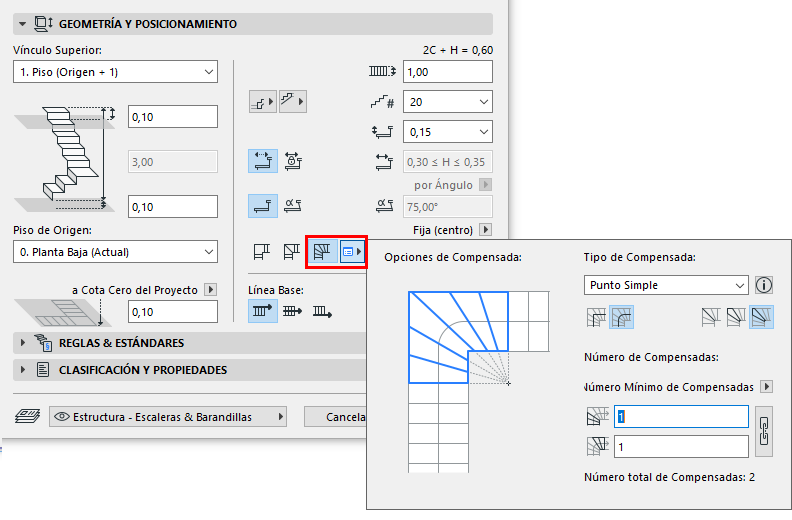Viewport: 792px width, 520px height.
Task: Click the 'por Ángulo' arrow button
Action: pos(485,184)
